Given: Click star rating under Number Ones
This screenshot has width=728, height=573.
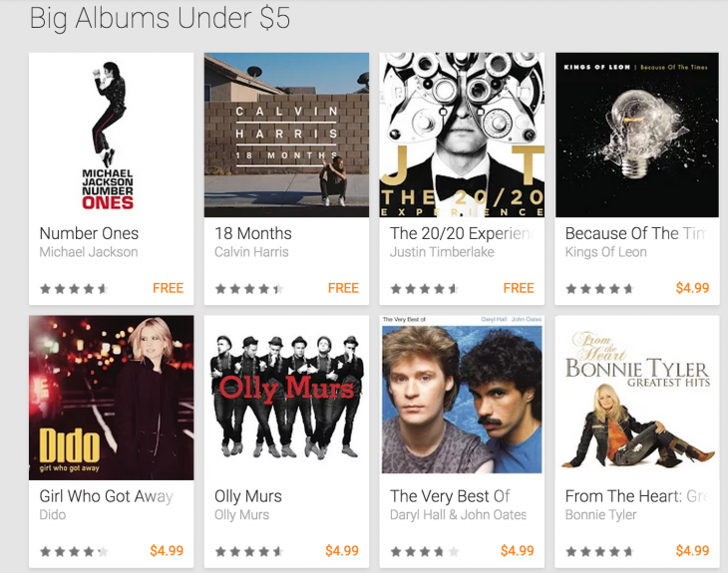Looking at the screenshot, I should pyautogui.click(x=74, y=289).
